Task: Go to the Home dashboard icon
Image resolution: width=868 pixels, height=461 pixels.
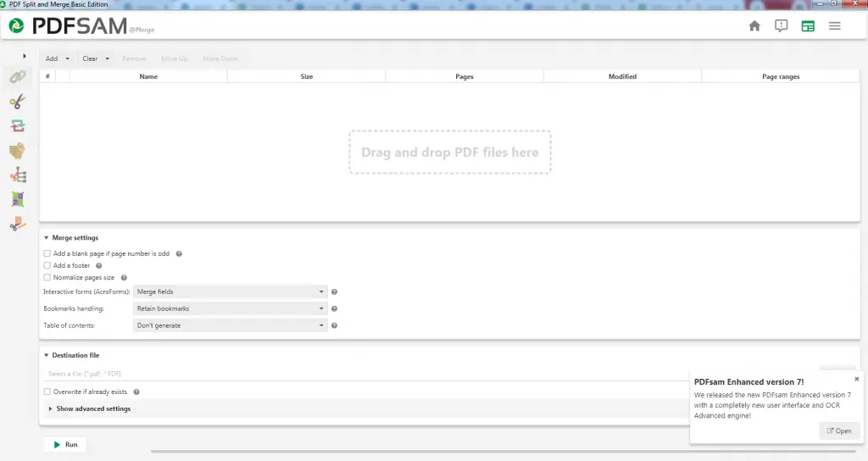Action: click(754, 26)
